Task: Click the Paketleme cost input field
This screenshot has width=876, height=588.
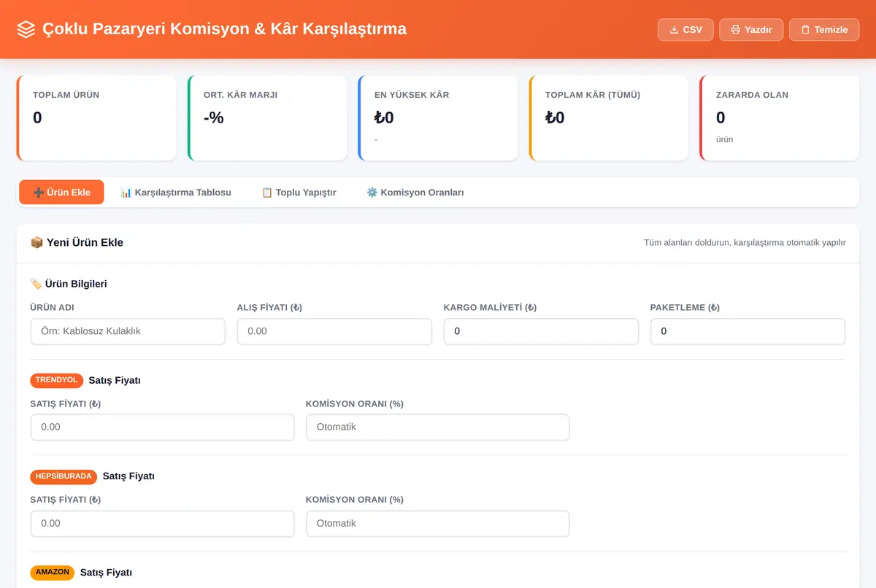Action: pos(748,331)
